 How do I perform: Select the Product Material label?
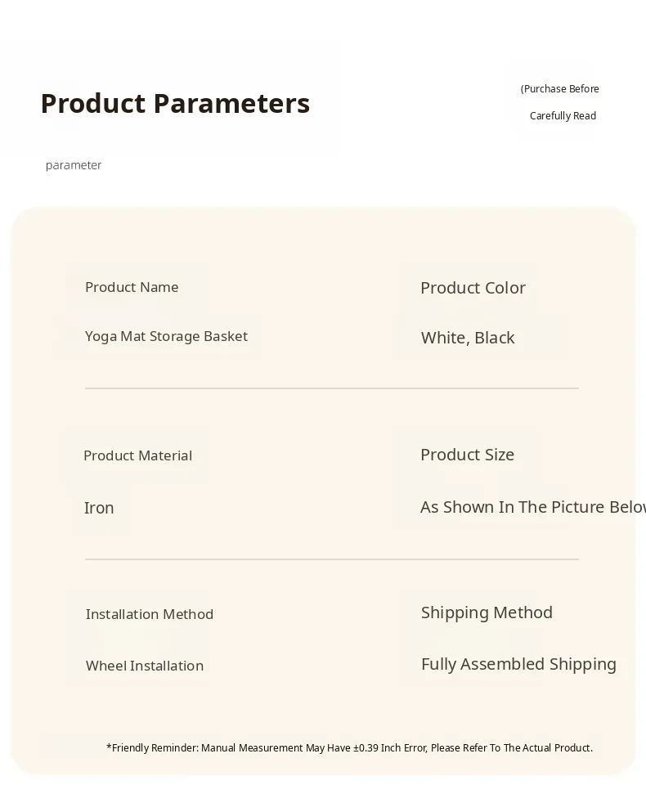pos(137,455)
